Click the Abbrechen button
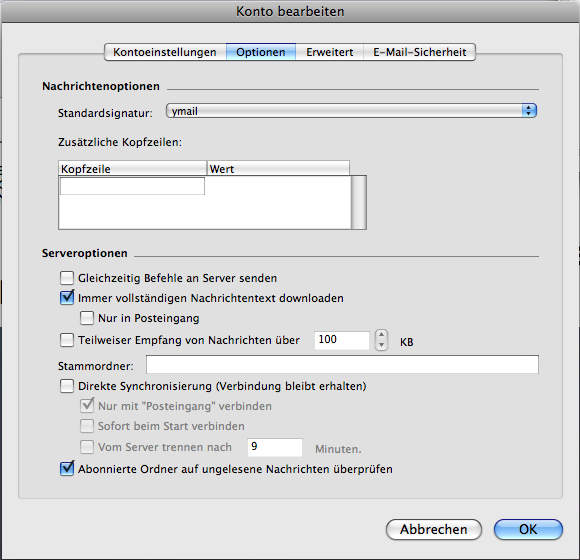Image resolution: width=580 pixels, height=560 pixels. (434, 529)
